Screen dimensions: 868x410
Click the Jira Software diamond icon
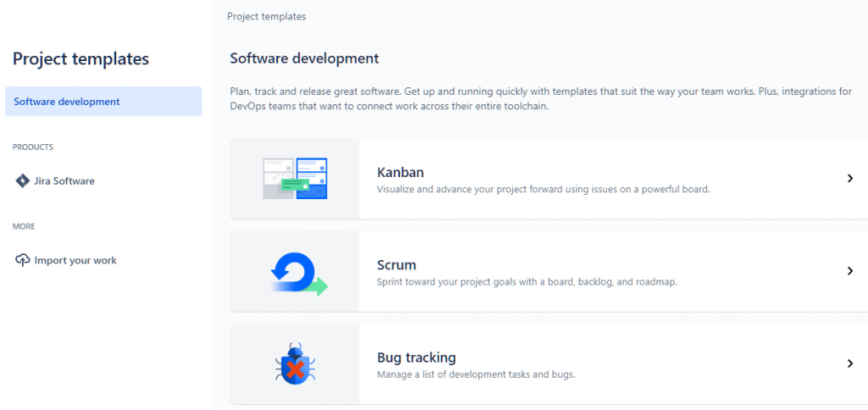(x=22, y=181)
